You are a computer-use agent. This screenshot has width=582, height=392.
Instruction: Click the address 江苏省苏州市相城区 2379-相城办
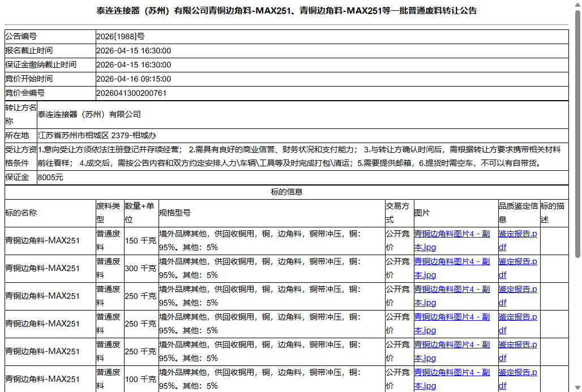[x=97, y=135]
